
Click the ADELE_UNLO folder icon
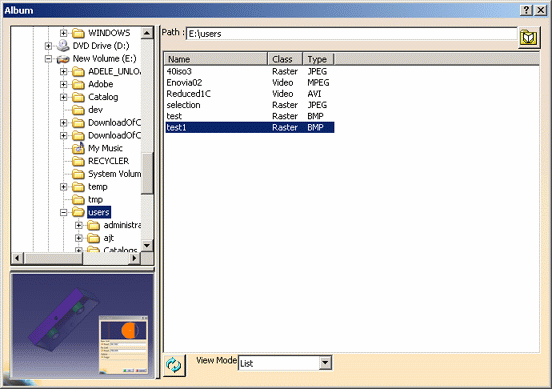point(78,71)
